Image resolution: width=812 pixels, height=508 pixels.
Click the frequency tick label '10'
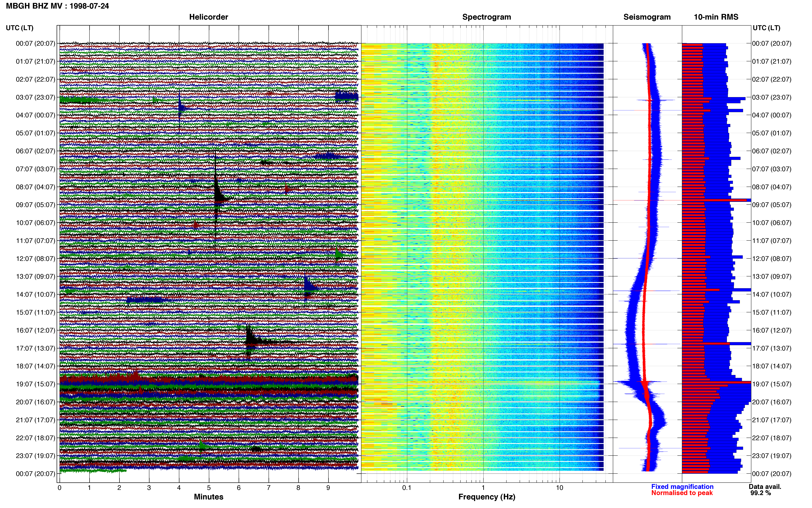[x=559, y=487]
